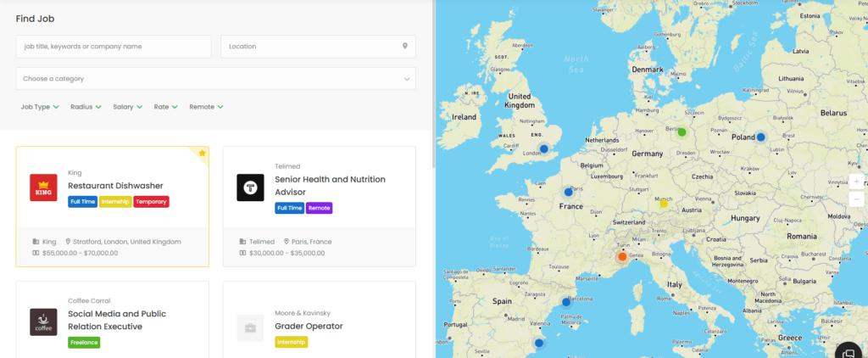Expand the Salary filter

pyautogui.click(x=128, y=107)
